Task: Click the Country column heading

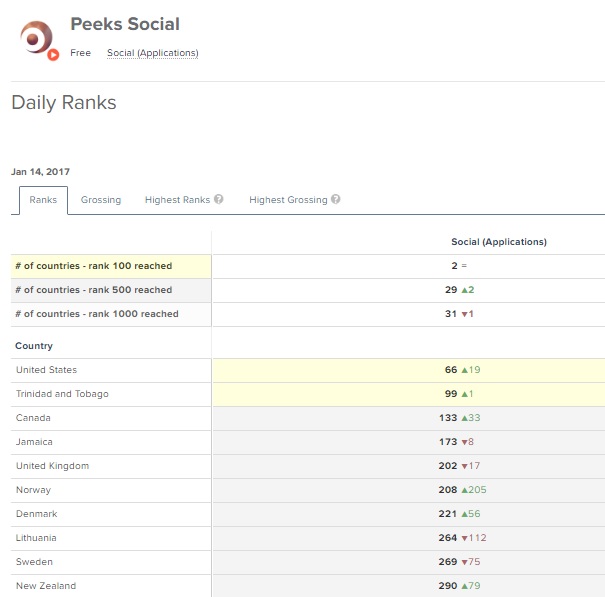Action: click(x=34, y=346)
